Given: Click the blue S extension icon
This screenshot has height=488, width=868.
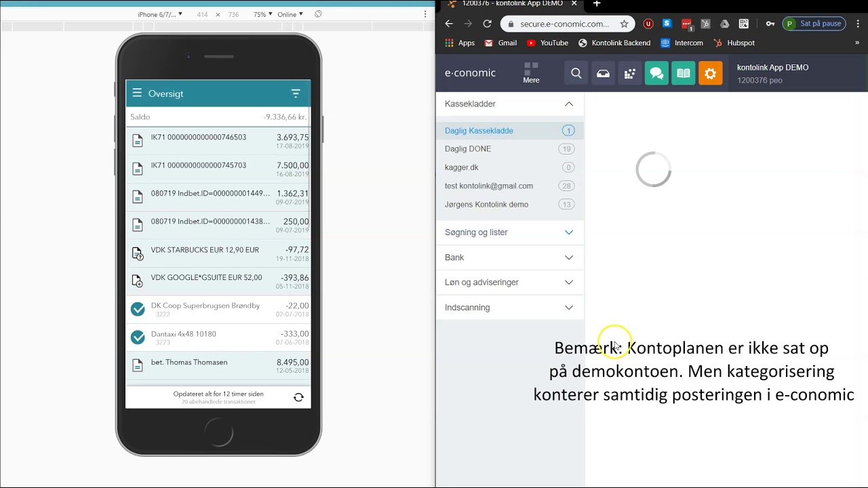Looking at the screenshot, I should click(x=667, y=24).
